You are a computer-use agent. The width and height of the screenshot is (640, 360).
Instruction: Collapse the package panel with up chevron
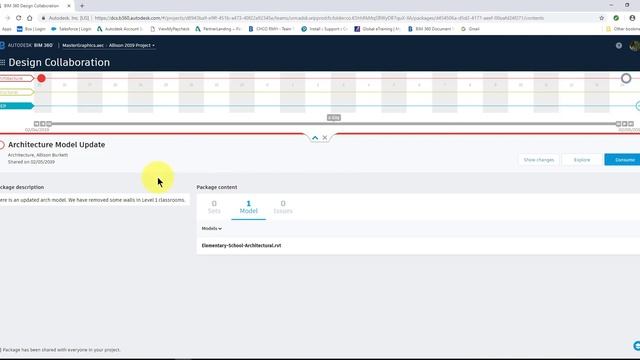(315, 138)
